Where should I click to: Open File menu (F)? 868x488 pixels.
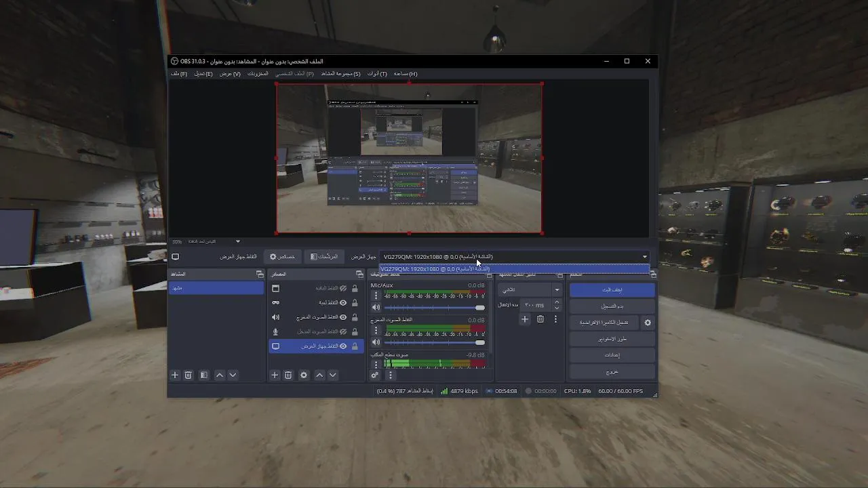click(x=179, y=73)
